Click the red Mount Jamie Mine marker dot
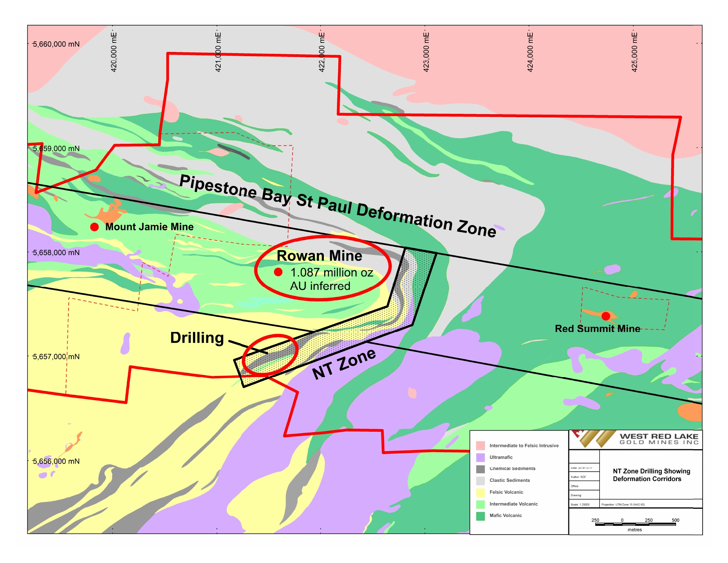 point(94,227)
